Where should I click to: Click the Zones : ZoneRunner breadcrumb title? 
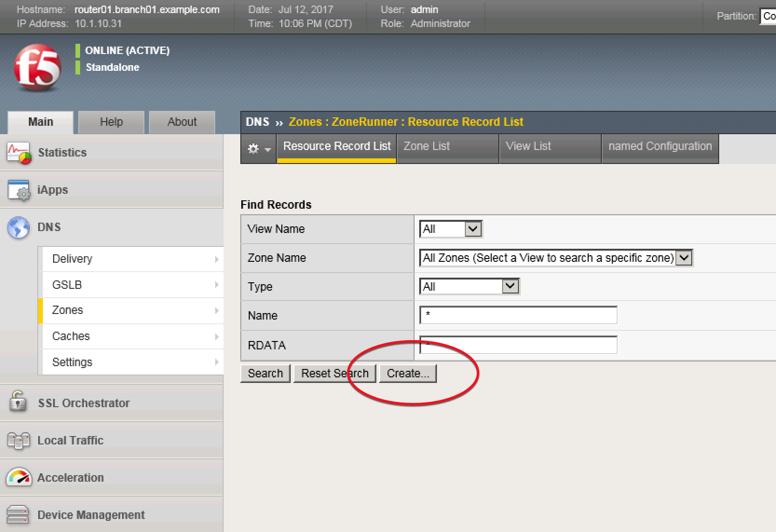click(x=406, y=122)
